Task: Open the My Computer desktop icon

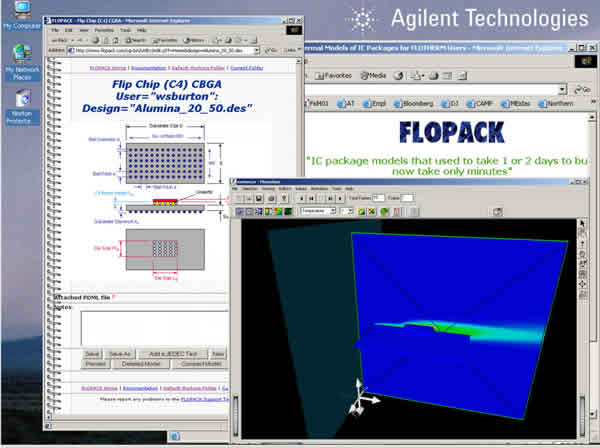Action: click(21, 15)
